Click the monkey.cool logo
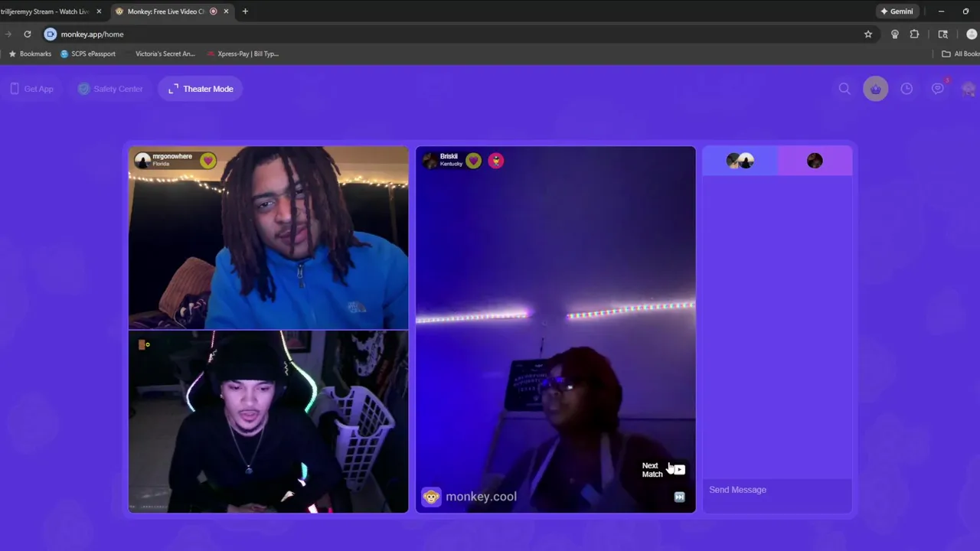This screenshot has height=551, width=980. tap(470, 497)
